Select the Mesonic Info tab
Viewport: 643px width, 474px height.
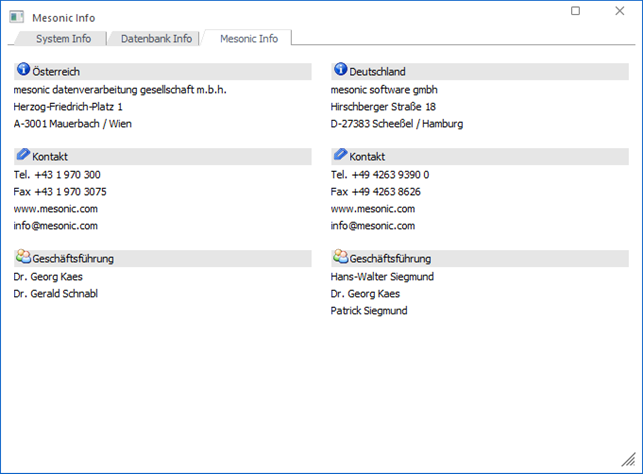tap(249, 38)
